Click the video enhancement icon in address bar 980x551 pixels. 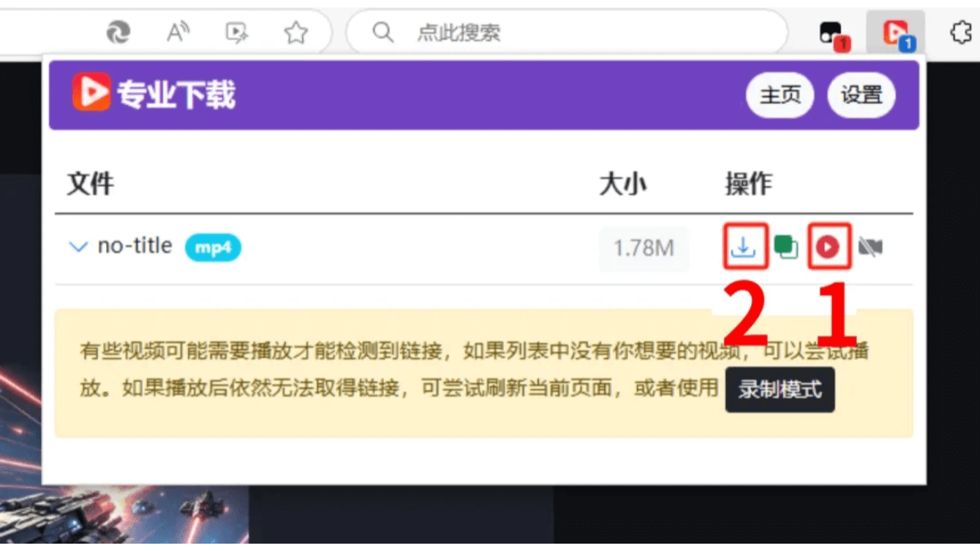[x=237, y=33]
